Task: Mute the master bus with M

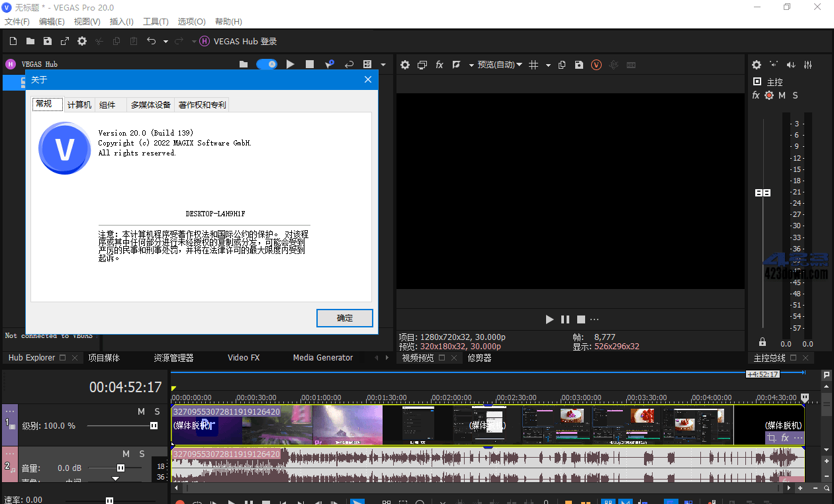Action: pos(782,95)
